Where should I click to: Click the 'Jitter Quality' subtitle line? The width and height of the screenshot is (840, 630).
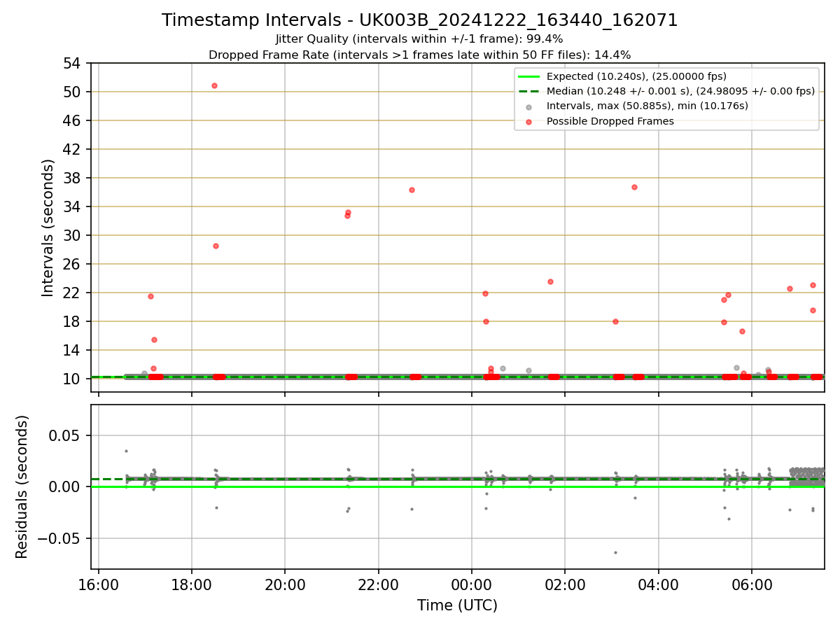(419, 39)
